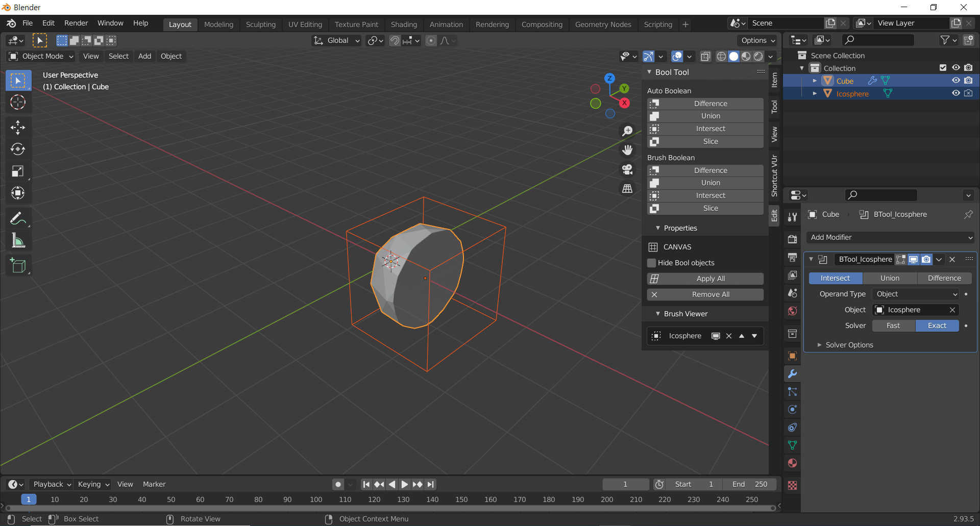Open the Render menu
The height and width of the screenshot is (526, 980).
pyautogui.click(x=76, y=23)
